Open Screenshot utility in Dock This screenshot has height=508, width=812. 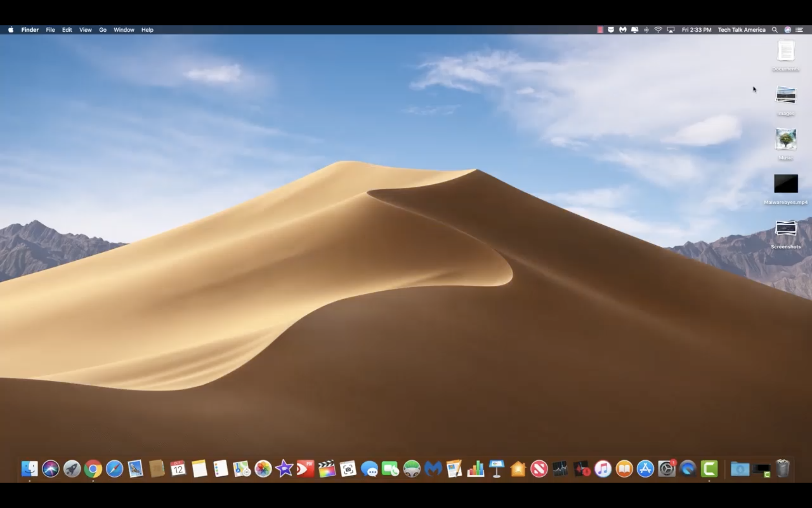(x=348, y=469)
